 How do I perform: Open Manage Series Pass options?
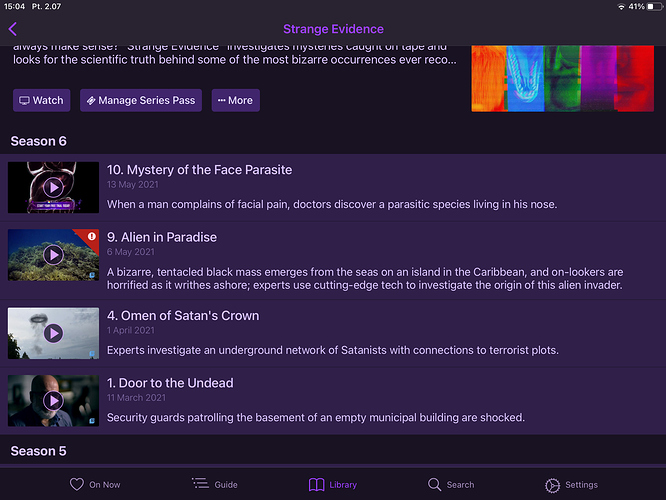(140, 100)
